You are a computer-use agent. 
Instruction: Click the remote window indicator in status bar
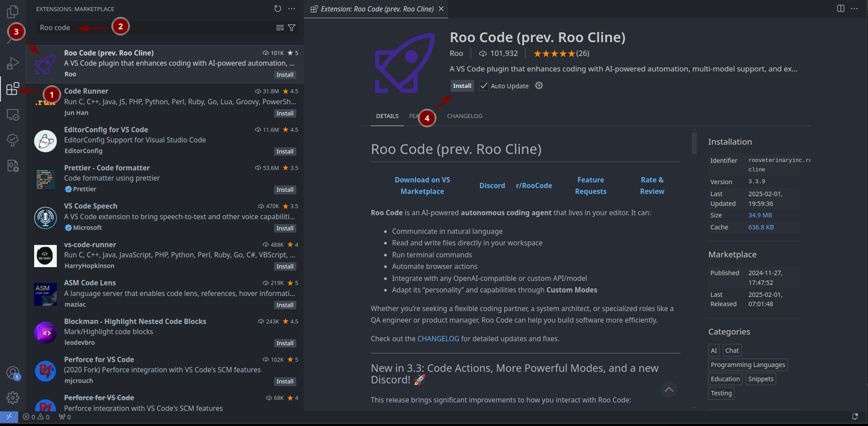(9, 417)
